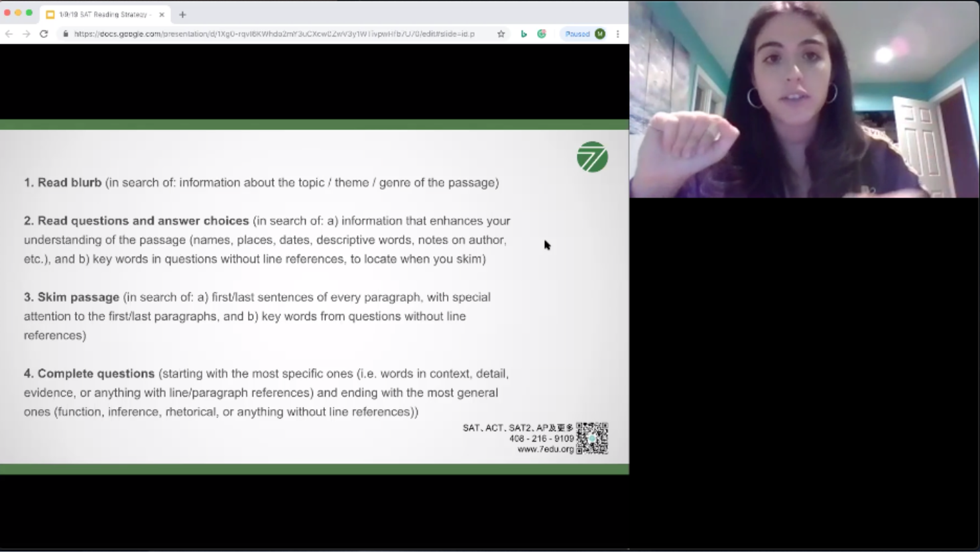The image size is (980, 553).
Task: Click the docs.google.com address bar
Action: 274,34
